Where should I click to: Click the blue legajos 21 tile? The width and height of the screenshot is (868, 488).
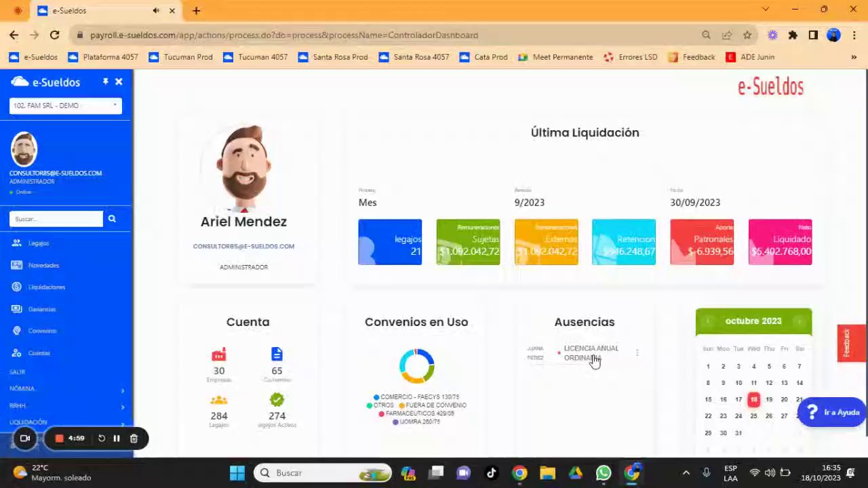(x=390, y=242)
